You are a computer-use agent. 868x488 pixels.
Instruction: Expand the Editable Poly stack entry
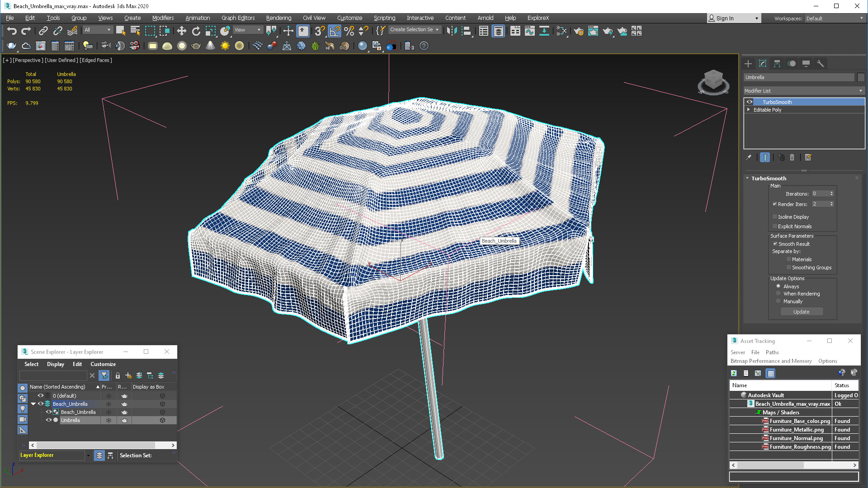pos(749,110)
